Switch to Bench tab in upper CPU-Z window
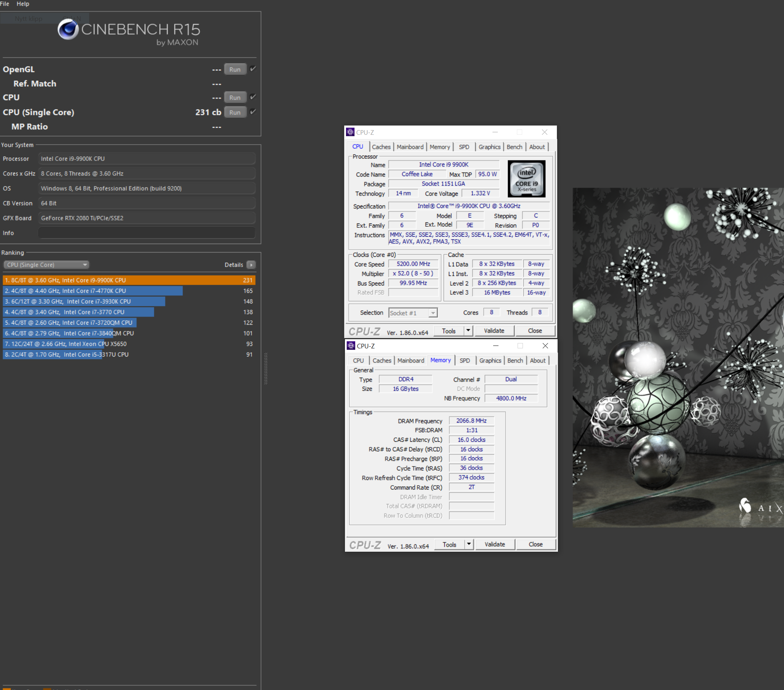784x690 pixels. tap(514, 147)
